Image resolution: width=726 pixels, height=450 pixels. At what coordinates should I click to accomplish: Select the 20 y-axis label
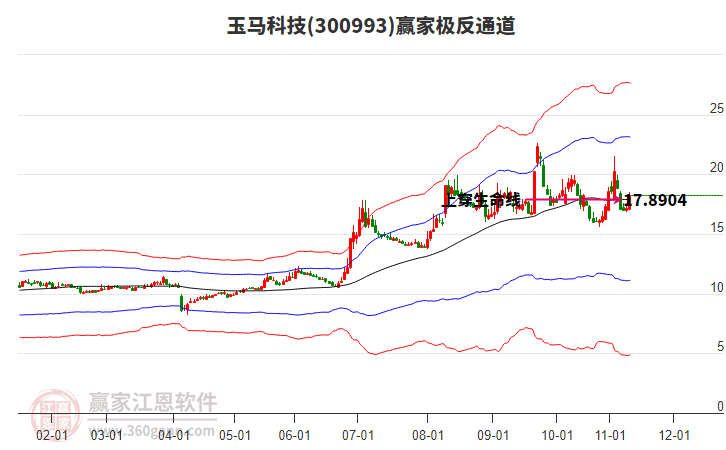[x=716, y=168]
